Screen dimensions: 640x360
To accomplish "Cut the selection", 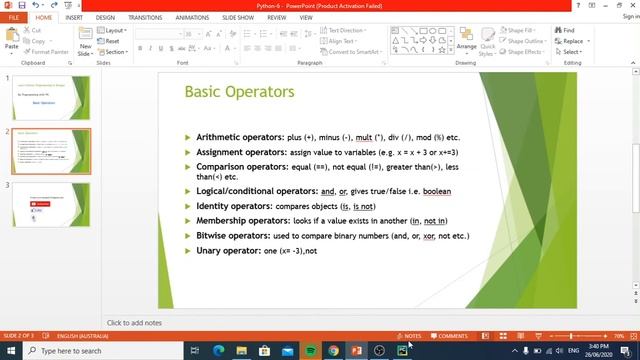I will point(32,30).
